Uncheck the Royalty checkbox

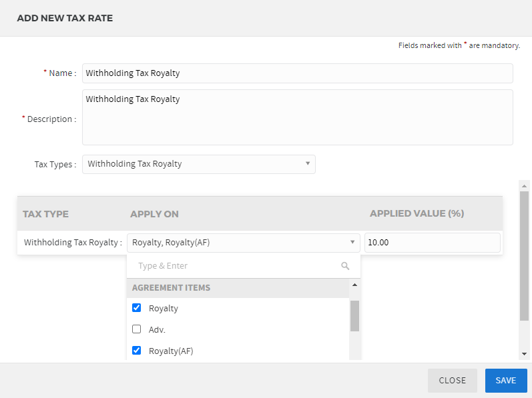137,308
